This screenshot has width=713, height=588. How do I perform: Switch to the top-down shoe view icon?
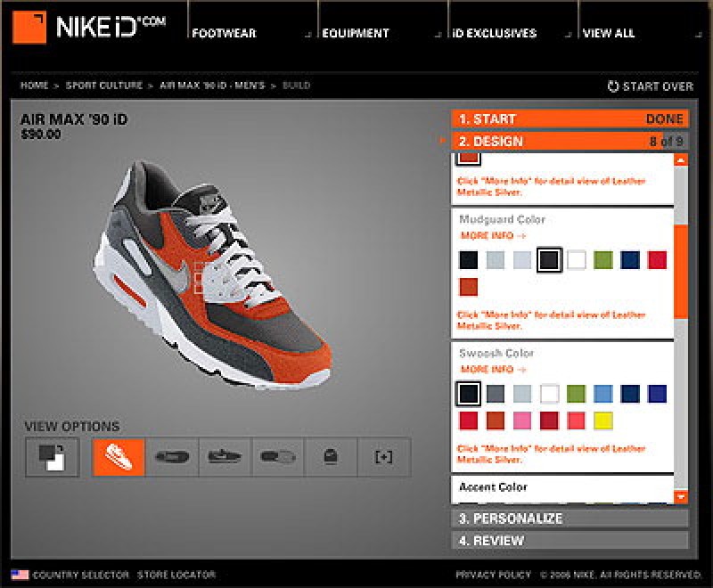click(x=172, y=457)
